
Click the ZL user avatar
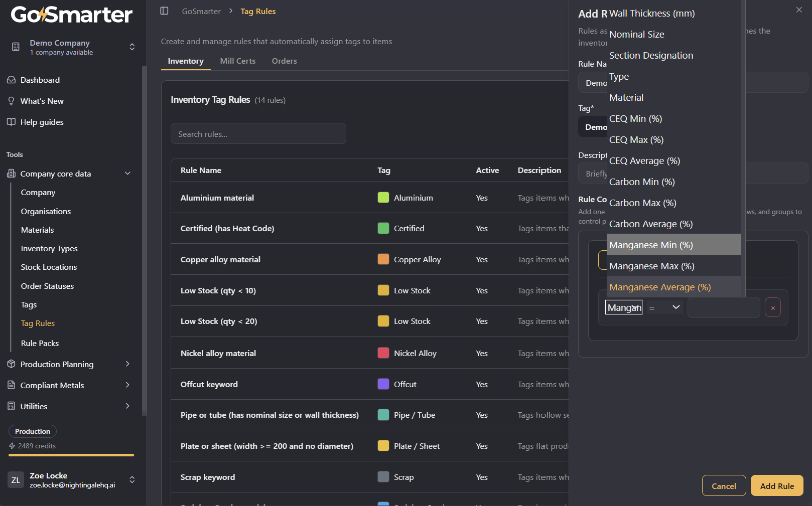[16, 480]
